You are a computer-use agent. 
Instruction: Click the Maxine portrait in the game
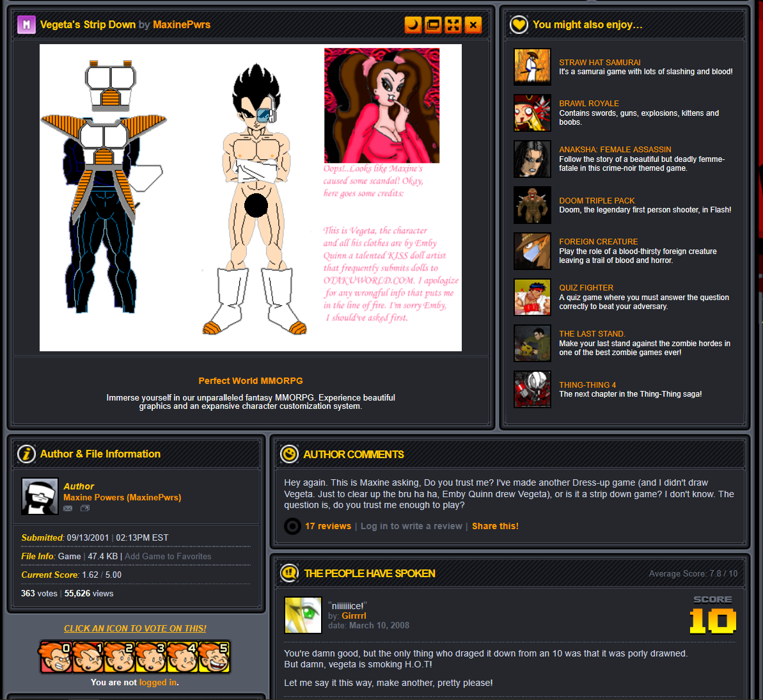[382, 105]
